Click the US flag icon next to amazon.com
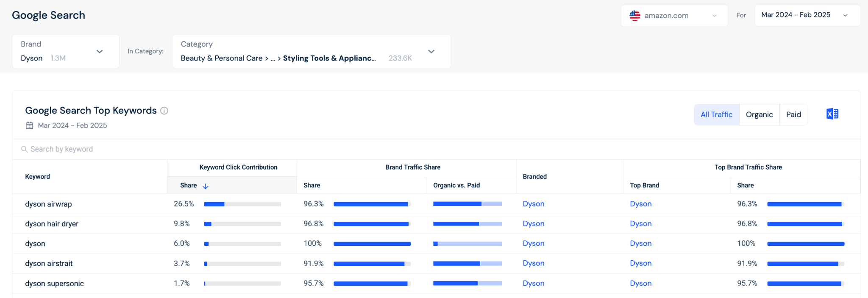868x298 pixels. pyautogui.click(x=634, y=16)
